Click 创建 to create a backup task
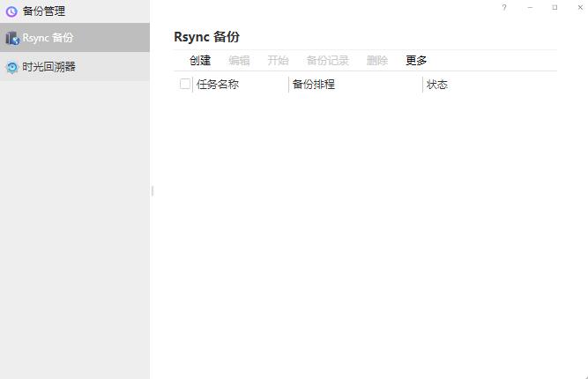Viewport: 588px width, 379px height. [200, 60]
